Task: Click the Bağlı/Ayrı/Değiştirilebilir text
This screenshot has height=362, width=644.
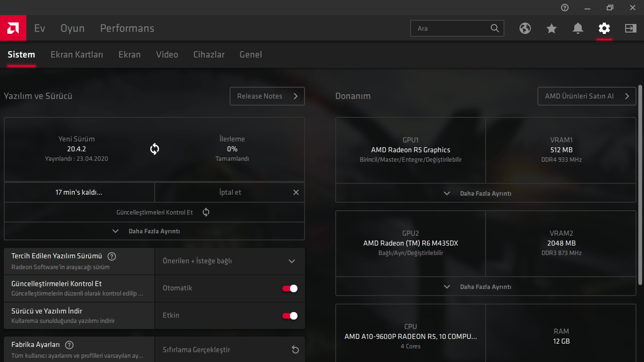Action: click(411, 253)
